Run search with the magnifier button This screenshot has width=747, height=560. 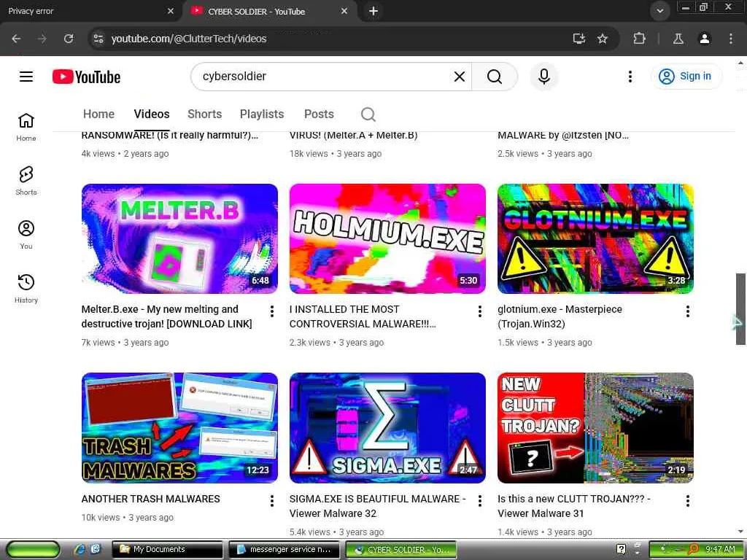(495, 76)
